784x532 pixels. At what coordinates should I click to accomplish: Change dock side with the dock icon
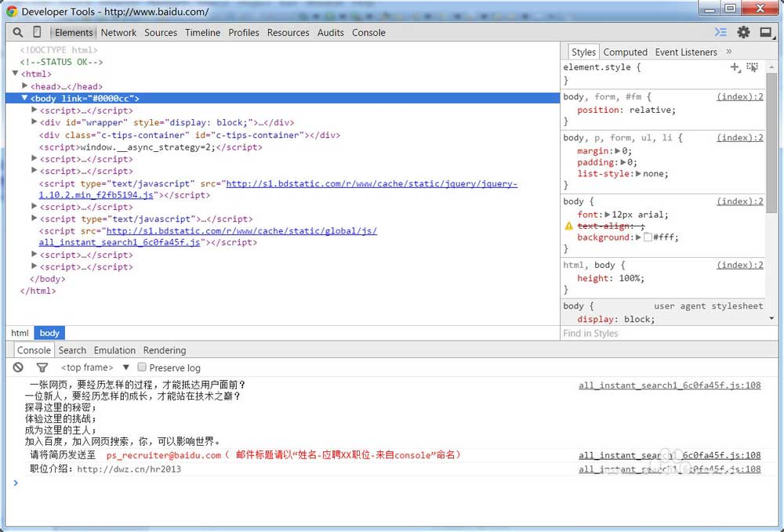pyautogui.click(x=766, y=32)
